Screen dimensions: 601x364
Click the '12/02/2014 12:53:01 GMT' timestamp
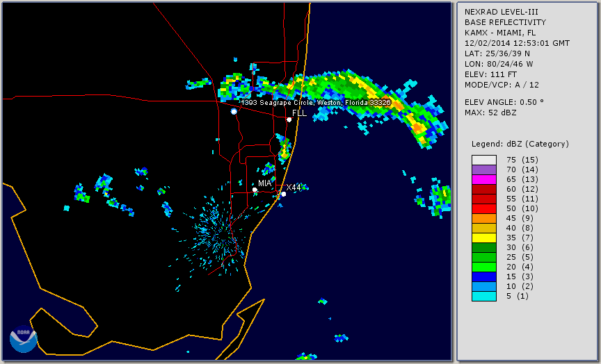pyautogui.click(x=517, y=43)
